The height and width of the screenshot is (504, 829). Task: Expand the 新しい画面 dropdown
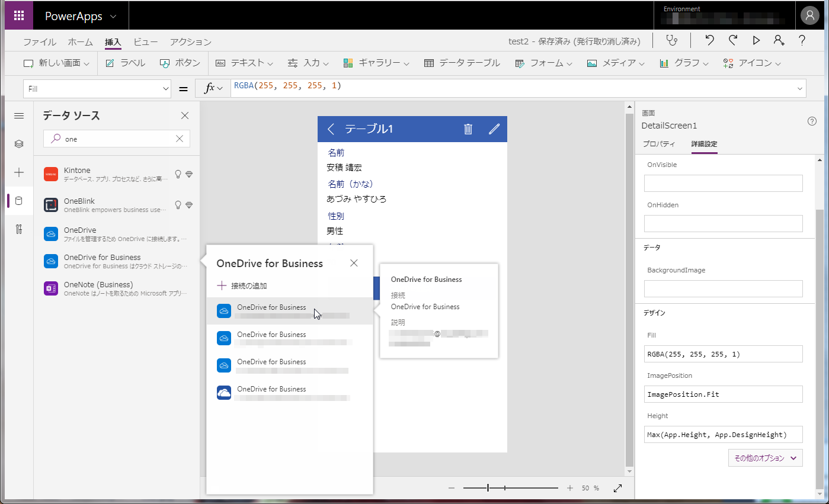56,63
